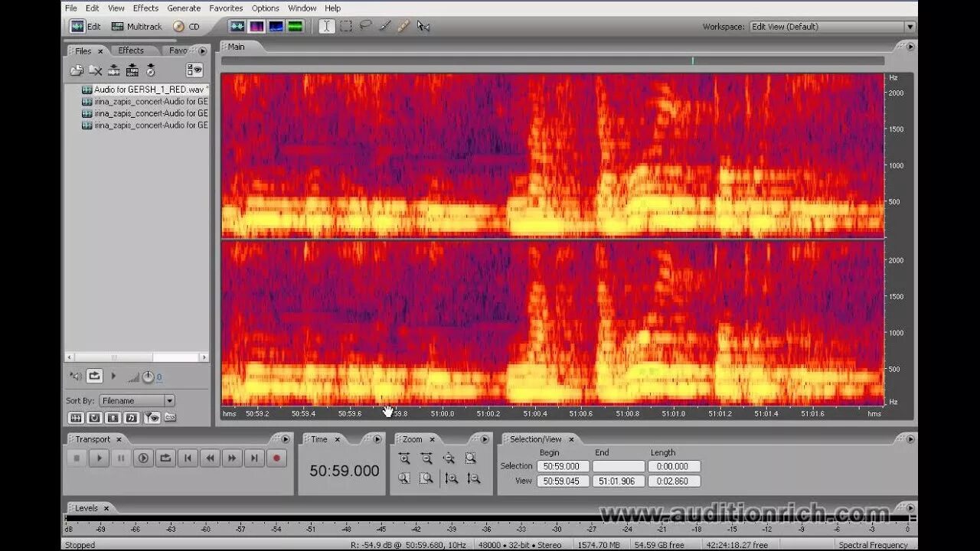Switch to Multitrack view

pos(137,26)
